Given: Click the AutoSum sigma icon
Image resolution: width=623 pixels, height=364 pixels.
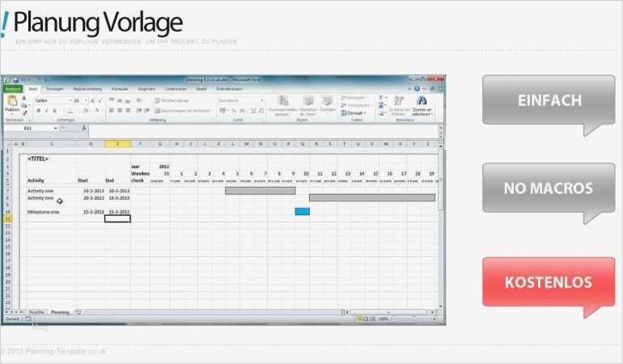Looking at the screenshot, I should pos(381,98).
